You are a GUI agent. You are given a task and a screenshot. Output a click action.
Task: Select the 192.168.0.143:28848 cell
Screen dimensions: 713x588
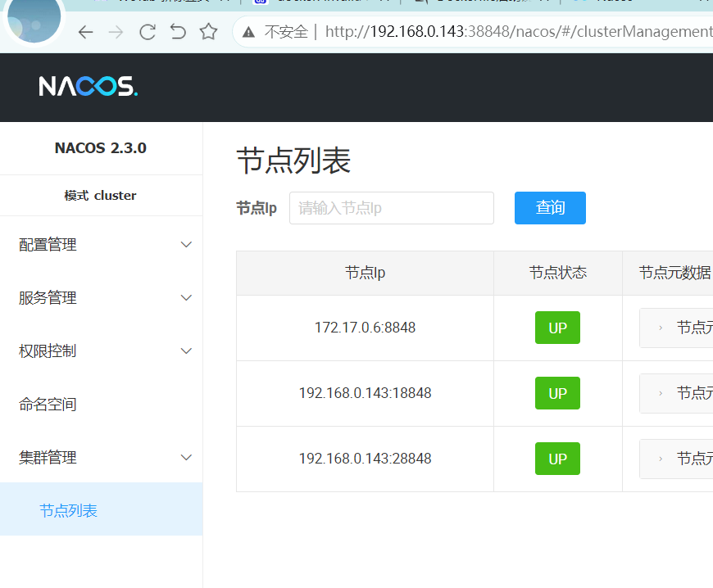366,459
